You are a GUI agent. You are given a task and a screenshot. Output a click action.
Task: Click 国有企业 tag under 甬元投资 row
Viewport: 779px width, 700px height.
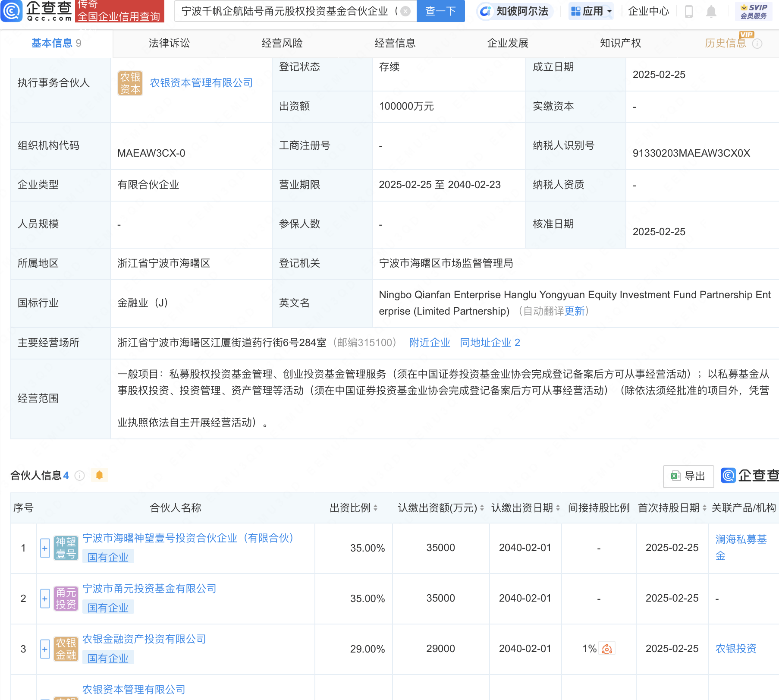[108, 608]
